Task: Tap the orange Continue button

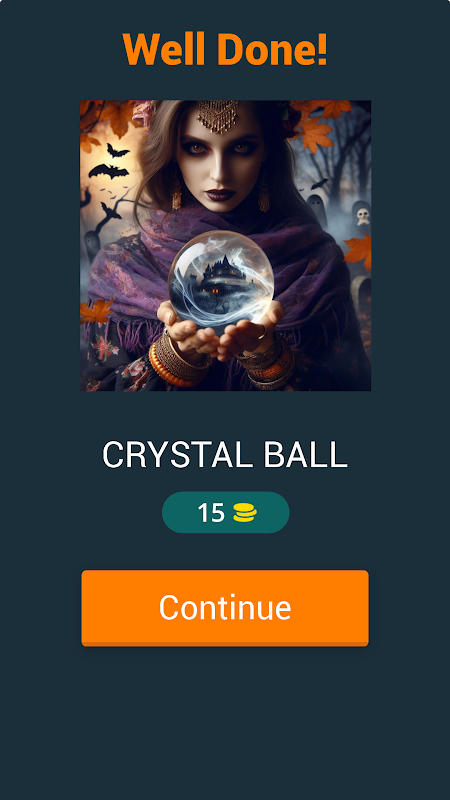Action: click(x=225, y=608)
